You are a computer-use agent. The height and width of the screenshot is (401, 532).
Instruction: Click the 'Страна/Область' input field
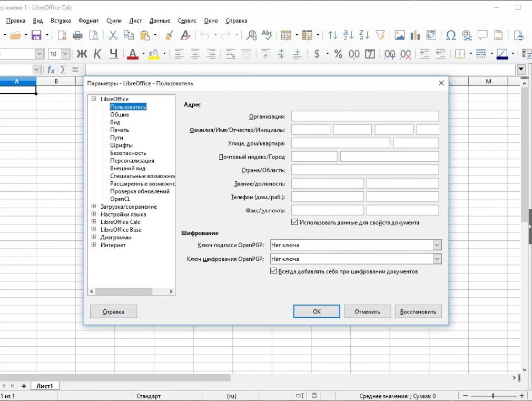click(364, 170)
